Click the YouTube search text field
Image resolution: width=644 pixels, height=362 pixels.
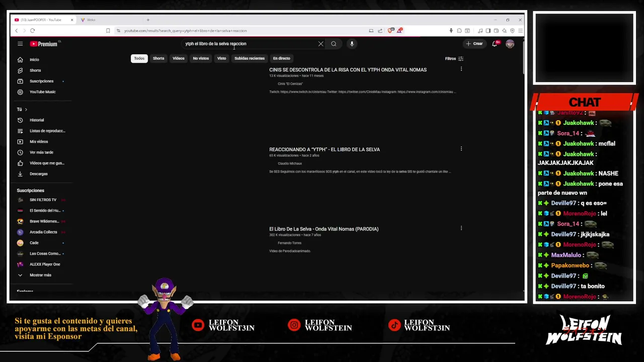(249, 44)
